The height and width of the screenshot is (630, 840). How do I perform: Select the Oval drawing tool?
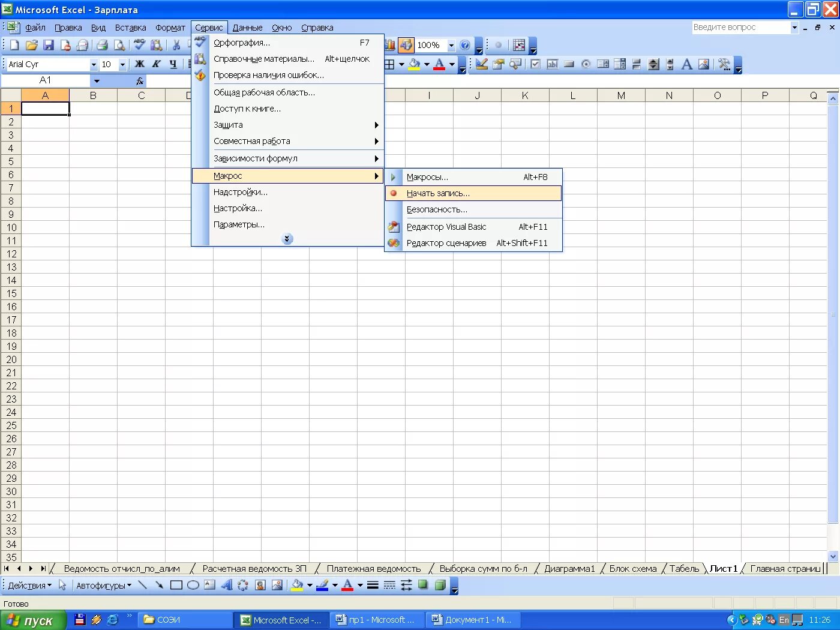tap(193, 585)
